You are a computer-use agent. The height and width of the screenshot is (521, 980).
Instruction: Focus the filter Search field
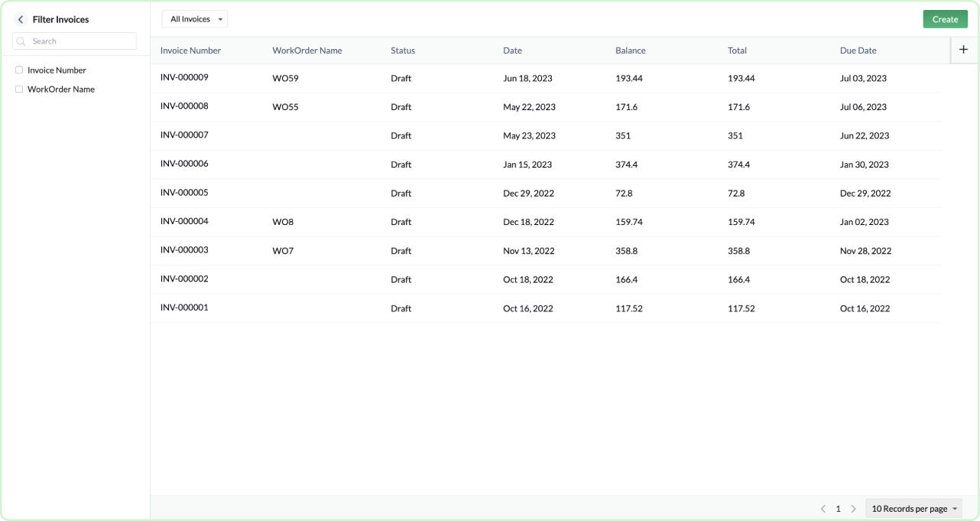(x=80, y=41)
